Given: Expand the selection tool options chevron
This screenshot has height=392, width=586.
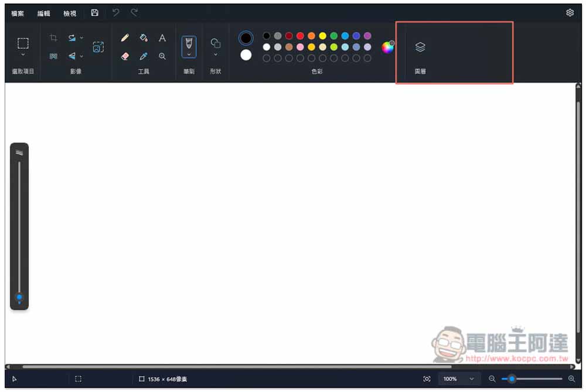Looking at the screenshot, I should [23, 54].
